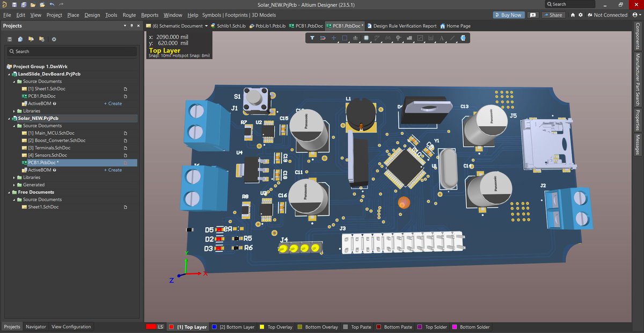Click the blue Bottom Layer color swatch

[214, 327]
